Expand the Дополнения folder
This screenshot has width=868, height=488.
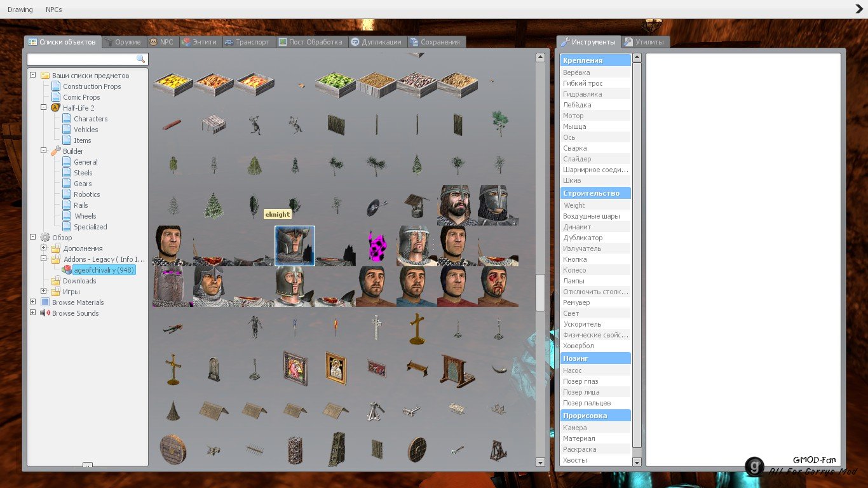pyautogui.click(x=44, y=248)
